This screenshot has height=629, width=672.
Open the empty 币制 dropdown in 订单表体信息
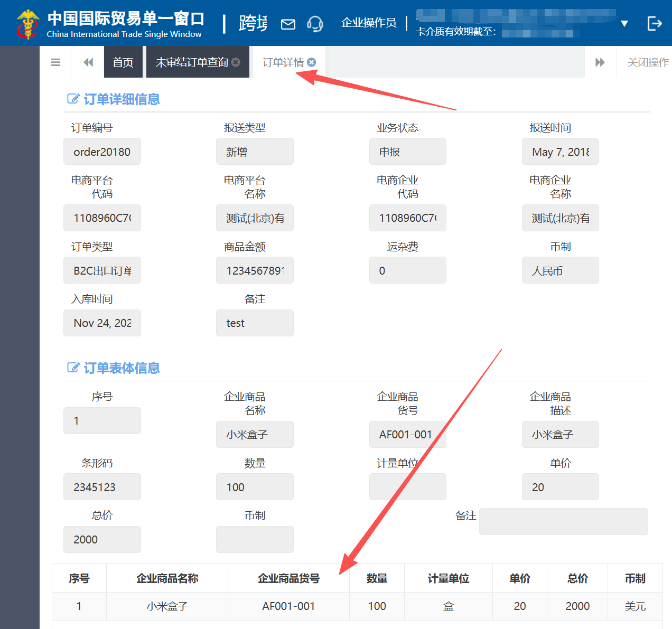[255, 539]
